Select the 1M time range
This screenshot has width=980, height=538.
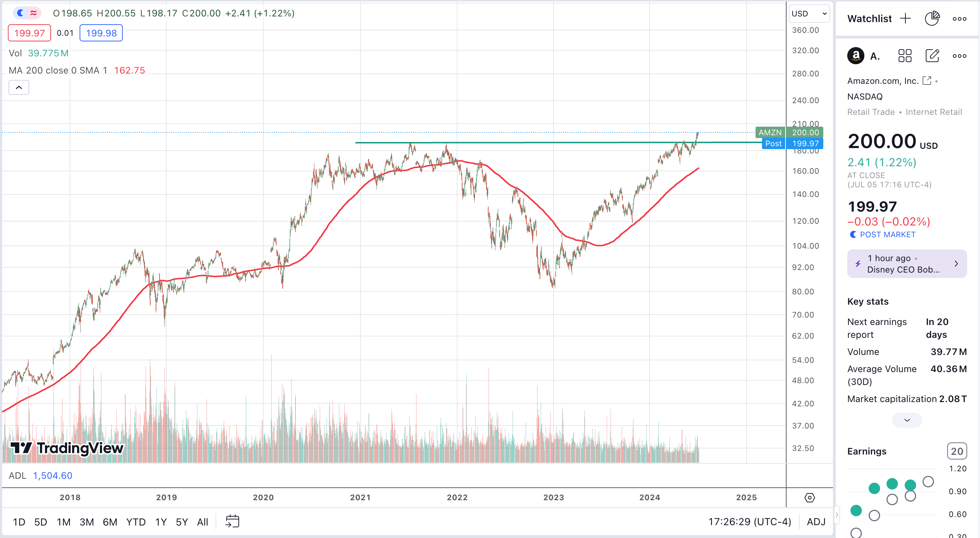pos(64,522)
